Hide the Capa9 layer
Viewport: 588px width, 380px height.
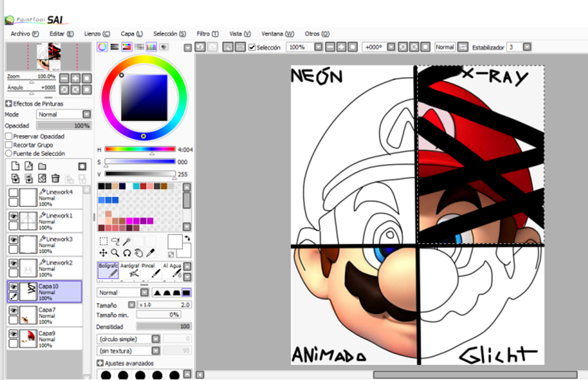[x=13, y=333]
